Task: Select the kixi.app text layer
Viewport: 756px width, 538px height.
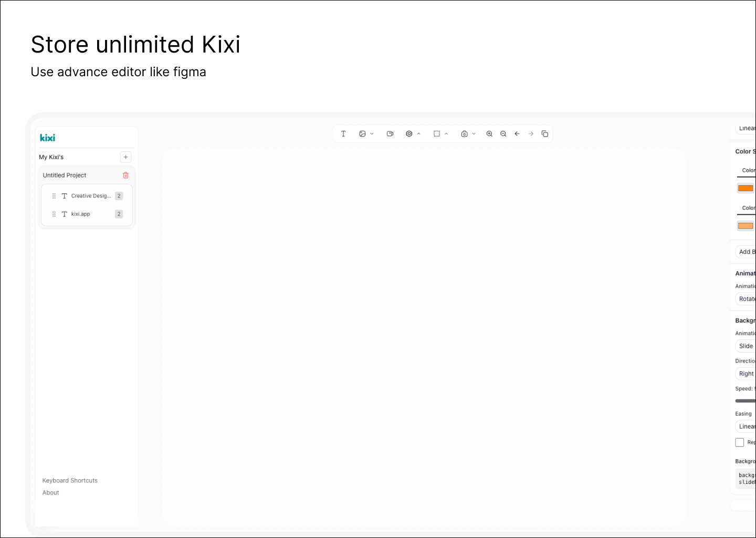Action: [x=80, y=214]
